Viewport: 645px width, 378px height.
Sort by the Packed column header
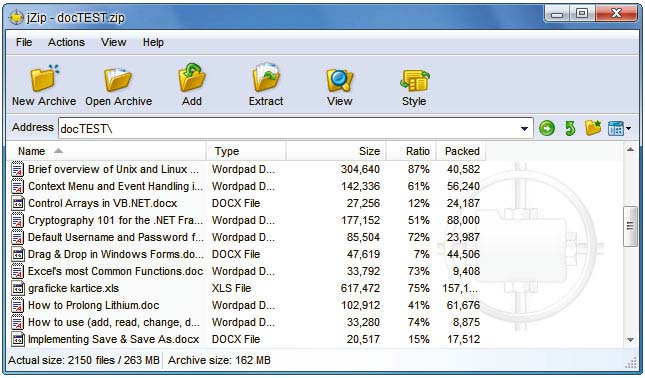coord(461,151)
